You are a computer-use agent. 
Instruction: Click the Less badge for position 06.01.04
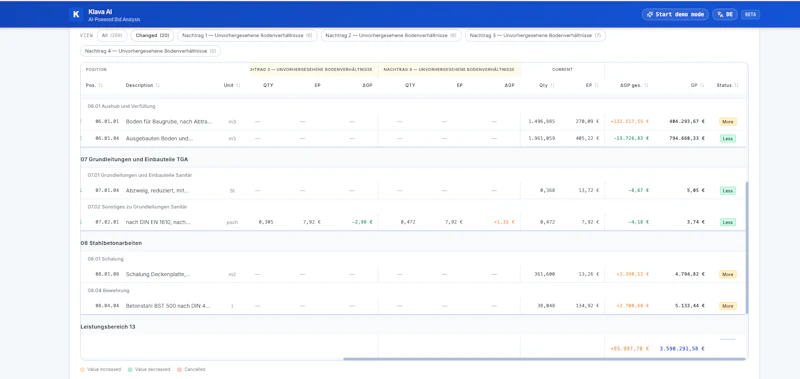coord(728,138)
